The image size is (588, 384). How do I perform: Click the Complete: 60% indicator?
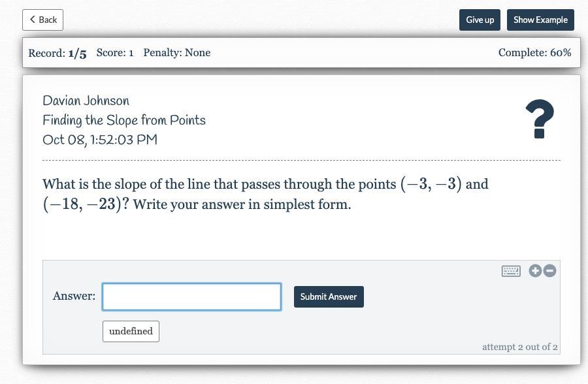point(534,52)
